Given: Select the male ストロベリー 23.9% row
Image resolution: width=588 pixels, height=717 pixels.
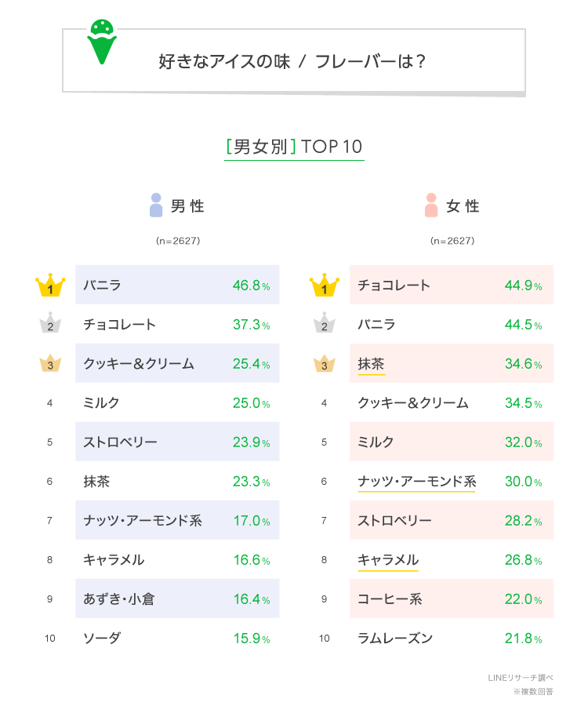Looking at the screenshot, I should [x=177, y=442].
